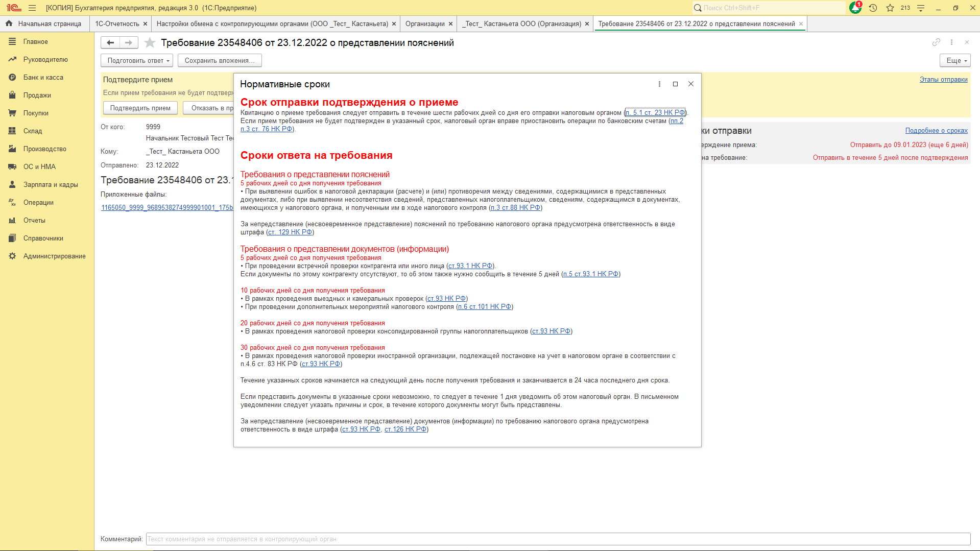Close the Настройки обмена tab
Image resolution: width=980 pixels, height=551 pixels.
[x=394, y=23]
